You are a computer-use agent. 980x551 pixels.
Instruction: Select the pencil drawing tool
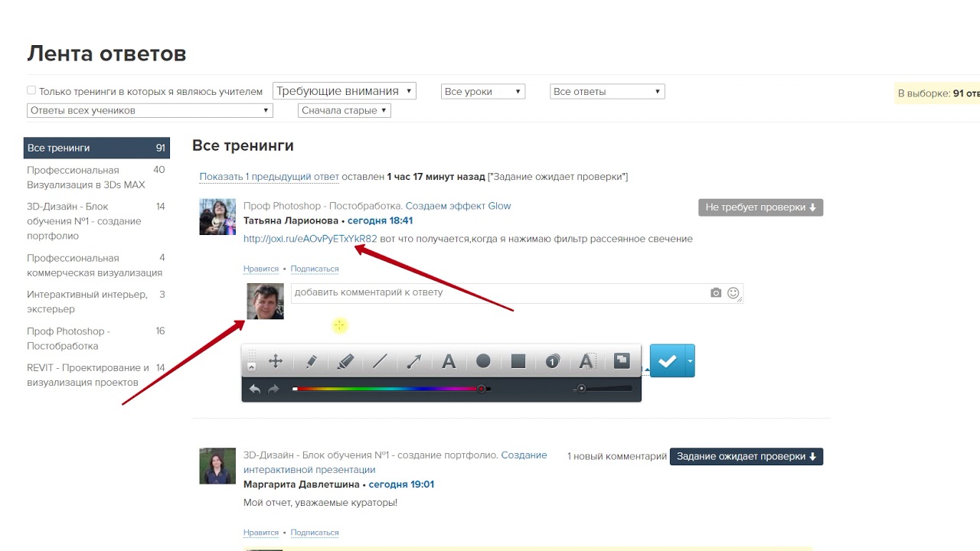click(x=311, y=362)
